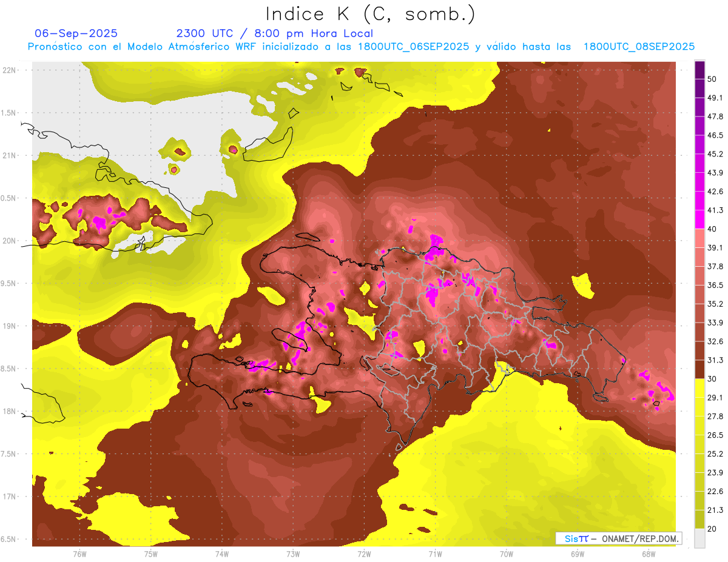Click the "49.1" color scale value
The height and width of the screenshot is (562, 728).
pyautogui.click(x=715, y=98)
